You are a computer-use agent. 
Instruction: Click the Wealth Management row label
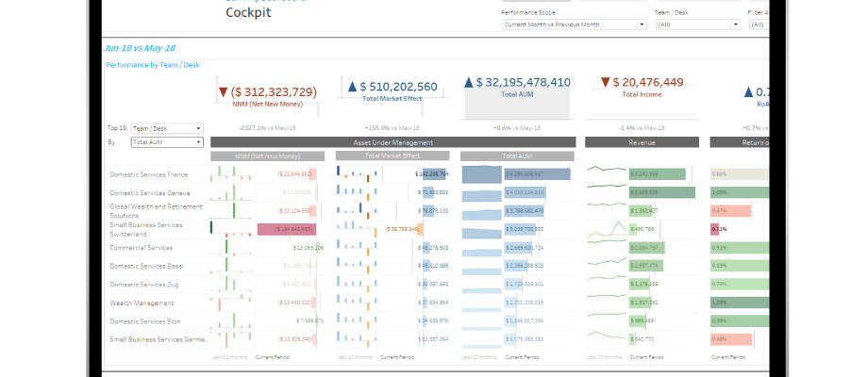142,303
